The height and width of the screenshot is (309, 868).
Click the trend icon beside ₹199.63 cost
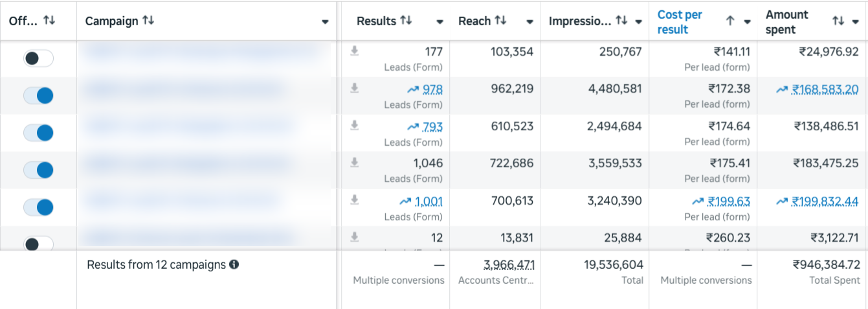click(698, 201)
